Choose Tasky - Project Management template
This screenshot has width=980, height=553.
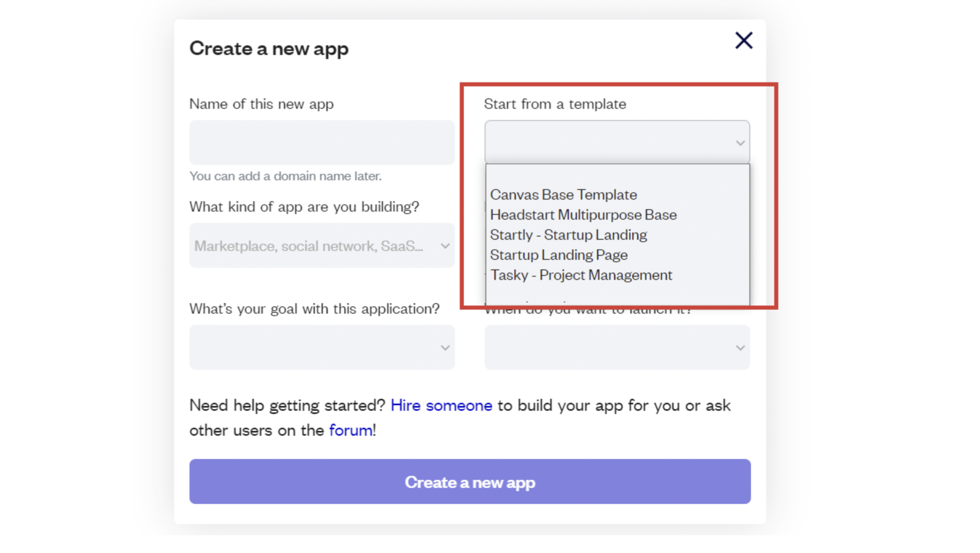tap(581, 275)
